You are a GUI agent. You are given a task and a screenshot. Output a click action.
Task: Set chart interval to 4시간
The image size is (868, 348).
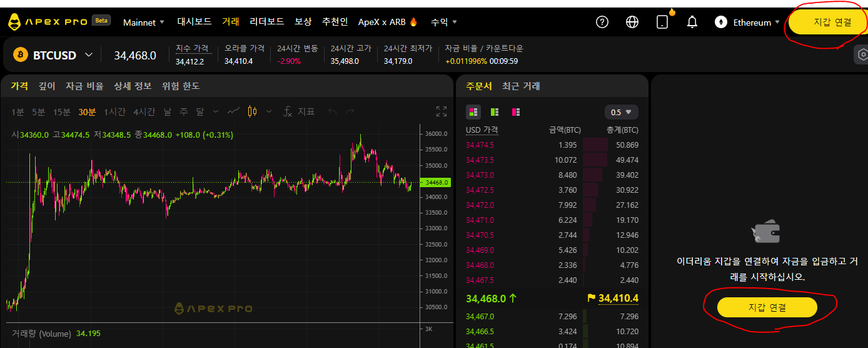pyautogui.click(x=144, y=112)
